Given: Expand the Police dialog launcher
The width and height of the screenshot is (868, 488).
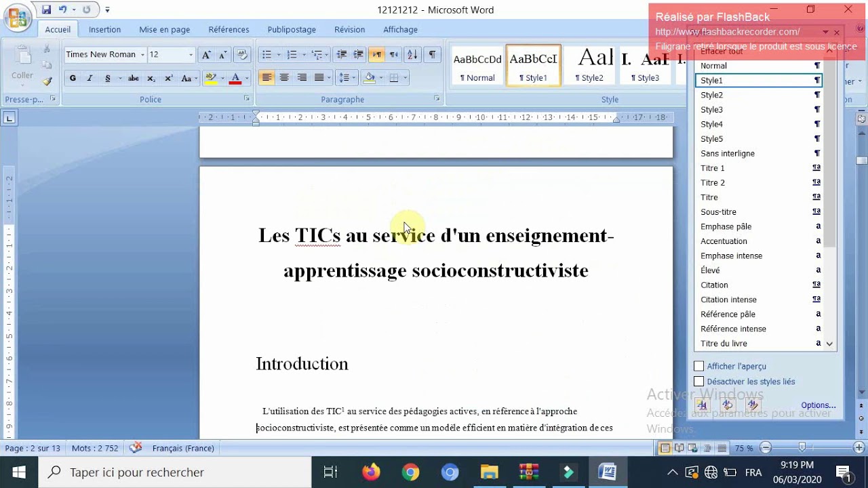Looking at the screenshot, I should pos(247,99).
